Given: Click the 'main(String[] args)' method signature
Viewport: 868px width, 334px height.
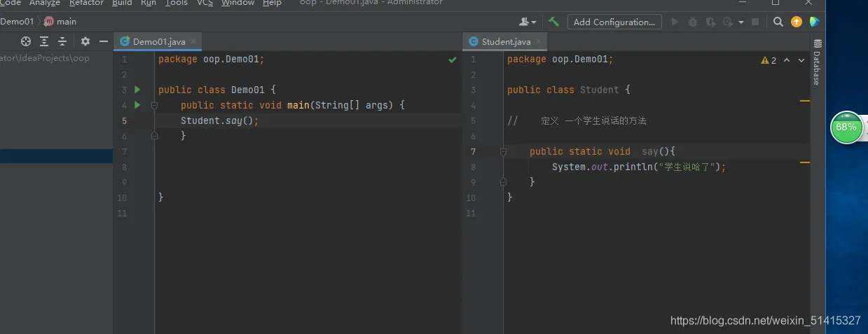Looking at the screenshot, I should pos(346,105).
